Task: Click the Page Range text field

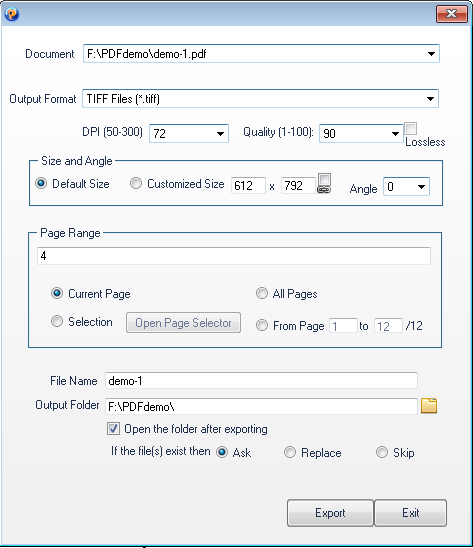Action: point(234,256)
